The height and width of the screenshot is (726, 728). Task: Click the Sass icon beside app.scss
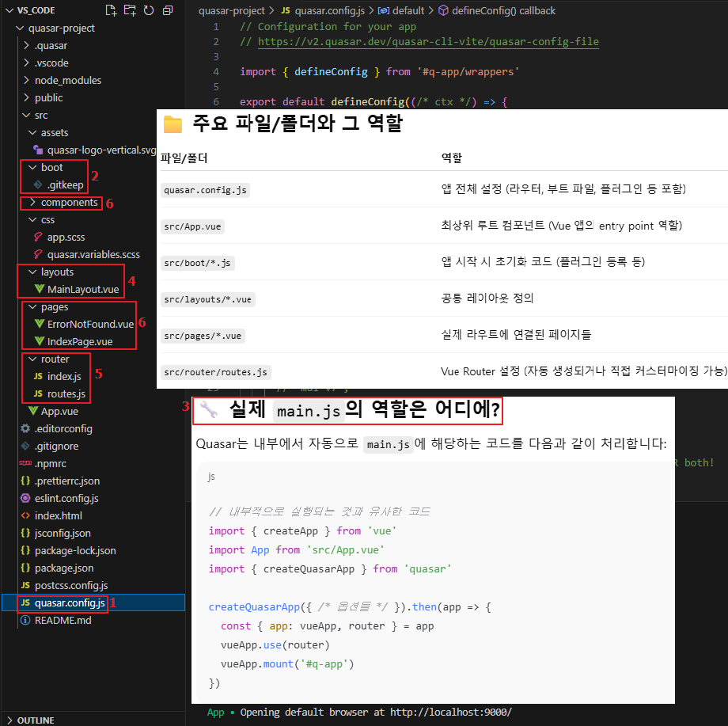(38, 237)
